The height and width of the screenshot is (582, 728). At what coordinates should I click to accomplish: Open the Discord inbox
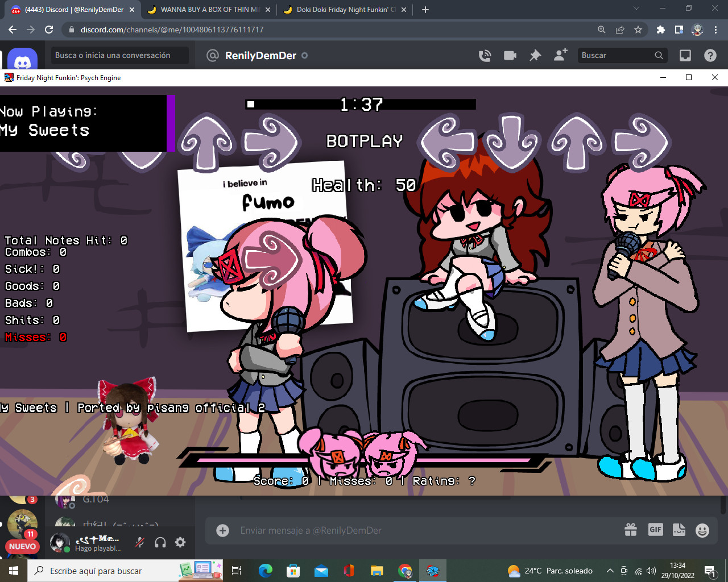[685, 55]
